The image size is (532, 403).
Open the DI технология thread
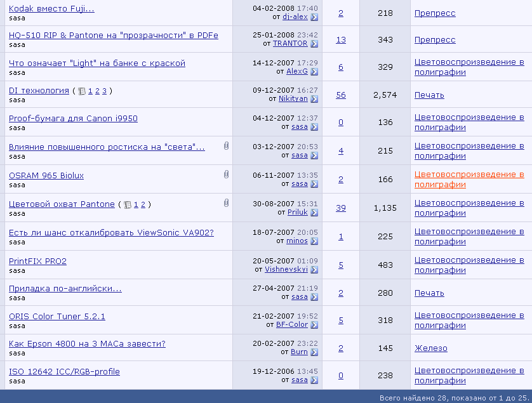(x=39, y=91)
